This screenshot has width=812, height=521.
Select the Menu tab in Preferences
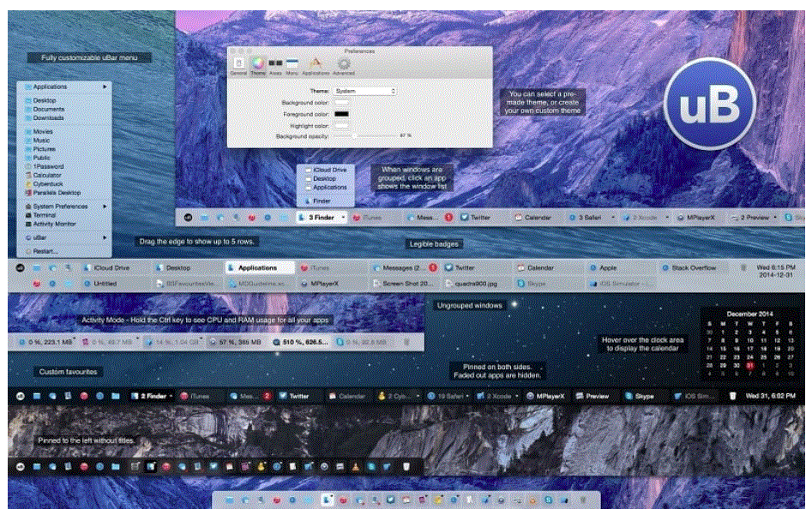292,66
